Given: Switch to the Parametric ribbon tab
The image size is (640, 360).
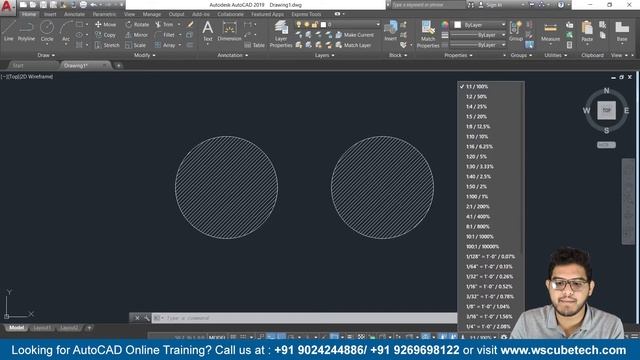Looking at the screenshot, I should pos(104,14).
